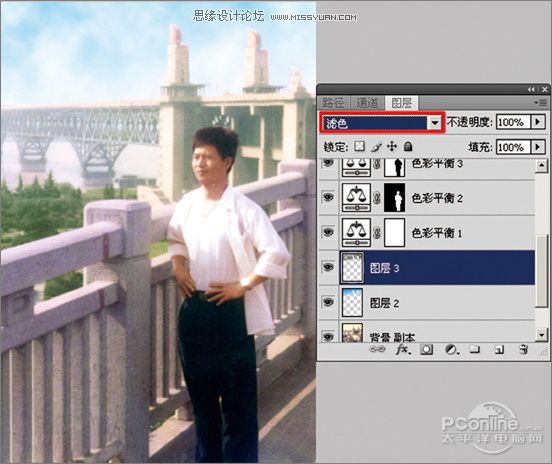552x464 pixels.
Task: Hide the 图层 3 layer
Action: point(328,268)
